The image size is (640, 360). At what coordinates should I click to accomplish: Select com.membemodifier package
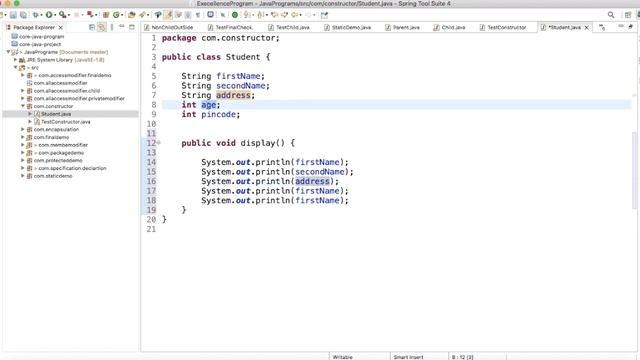pos(60,145)
